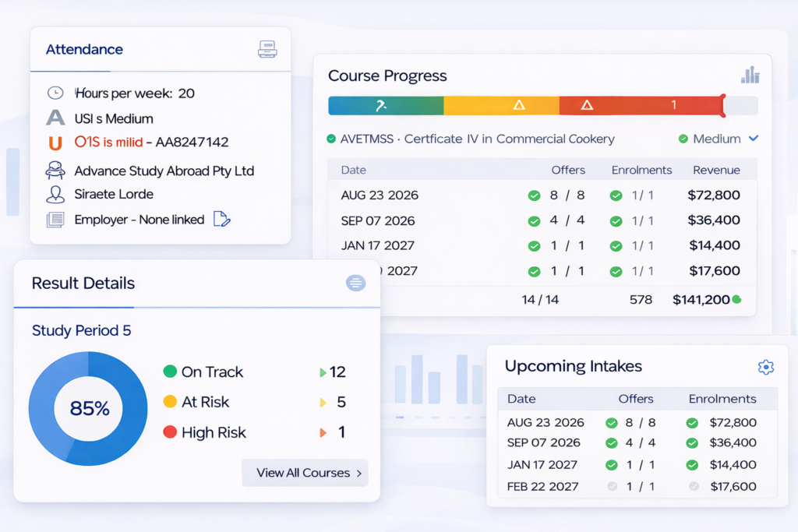798x532 pixels.
Task: Expand the Medium dropdown chevron
Action: [x=753, y=139]
